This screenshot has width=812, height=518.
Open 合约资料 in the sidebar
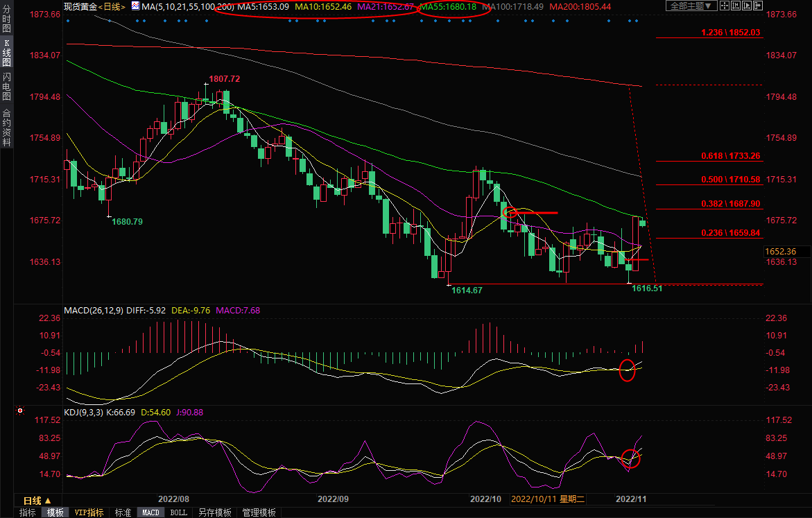click(6, 127)
